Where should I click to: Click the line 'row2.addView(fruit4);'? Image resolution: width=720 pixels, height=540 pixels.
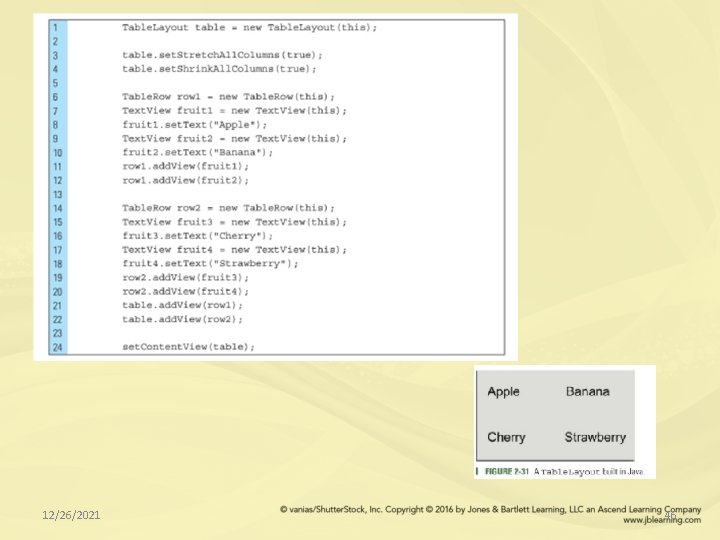(x=186, y=292)
